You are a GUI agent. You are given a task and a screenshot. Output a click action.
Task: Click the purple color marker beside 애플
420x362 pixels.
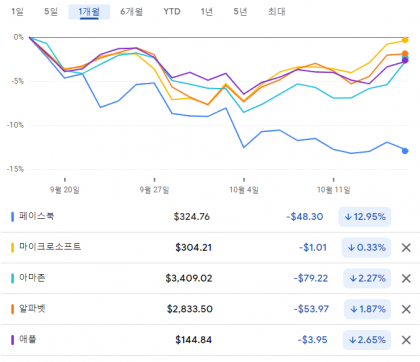pyautogui.click(x=12, y=340)
